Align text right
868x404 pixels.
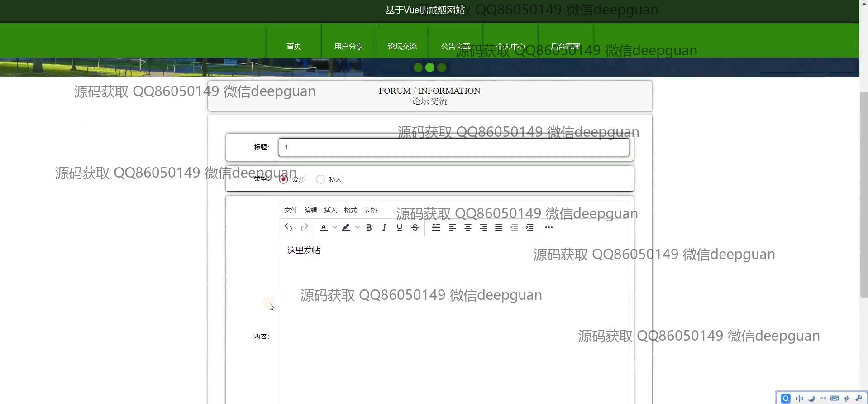(x=483, y=227)
